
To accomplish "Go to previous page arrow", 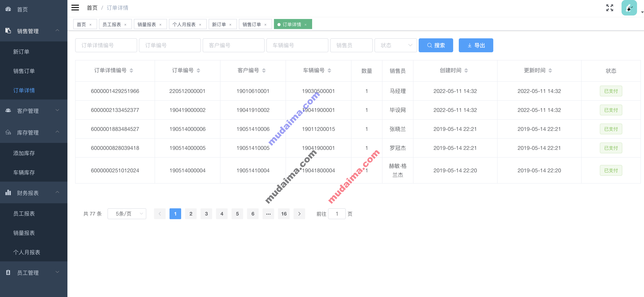I will [160, 214].
